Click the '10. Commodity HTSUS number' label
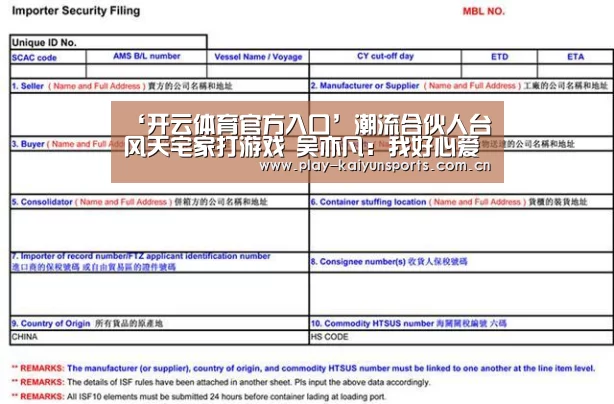The height and width of the screenshot is (404, 614). (372, 323)
